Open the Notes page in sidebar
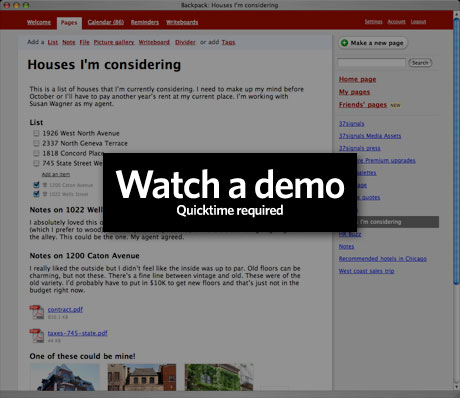This screenshot has width=460, height=398. (346, 247)
